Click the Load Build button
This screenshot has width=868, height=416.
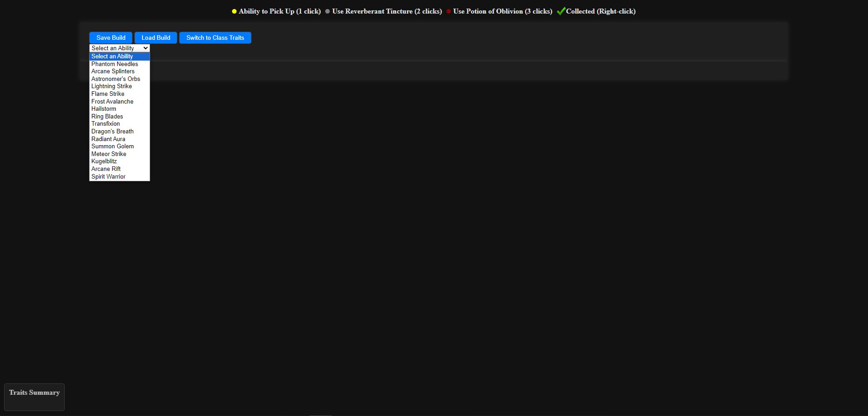pos(156,38)
